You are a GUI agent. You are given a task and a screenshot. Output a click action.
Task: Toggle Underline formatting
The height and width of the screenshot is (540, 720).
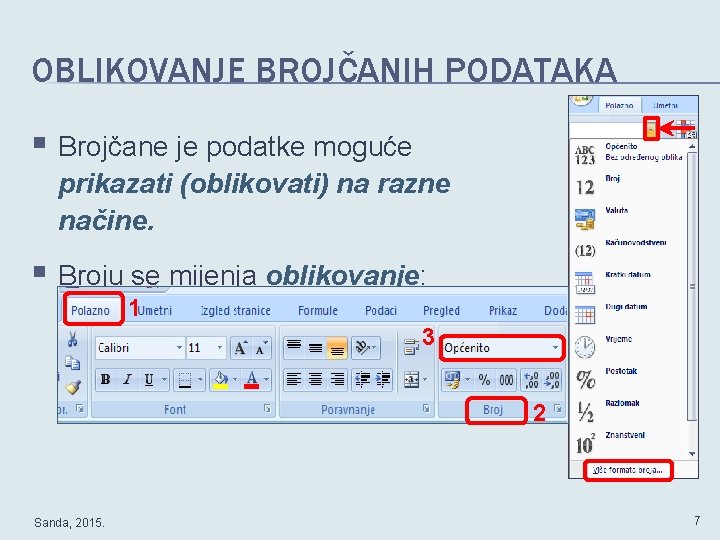click(x=148, y=379)
